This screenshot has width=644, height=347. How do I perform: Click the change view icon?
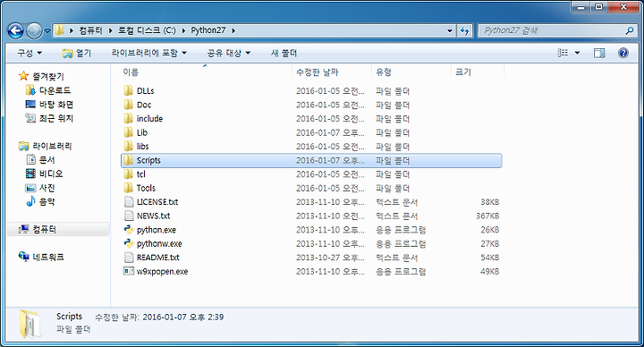[x=563, y=53]
